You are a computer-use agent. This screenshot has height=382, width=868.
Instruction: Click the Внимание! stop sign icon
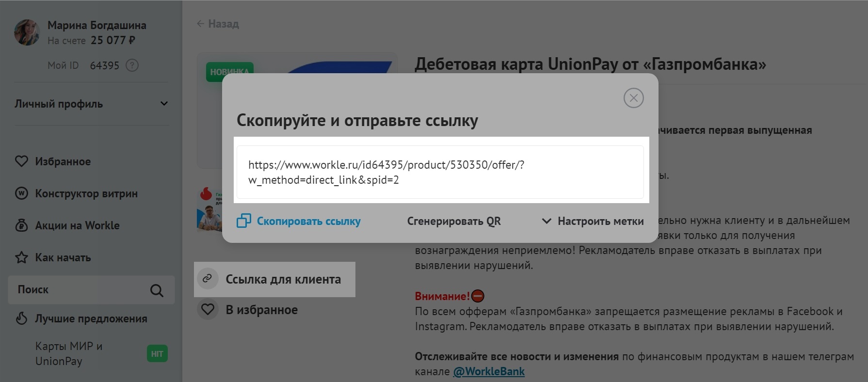(478, 296)
